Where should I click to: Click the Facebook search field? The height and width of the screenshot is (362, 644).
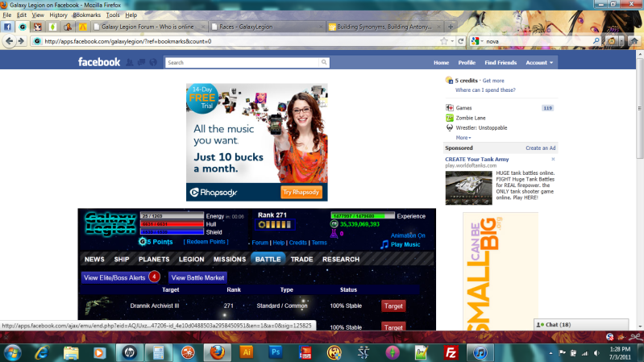pyautogui.click(x=243, y=62)
